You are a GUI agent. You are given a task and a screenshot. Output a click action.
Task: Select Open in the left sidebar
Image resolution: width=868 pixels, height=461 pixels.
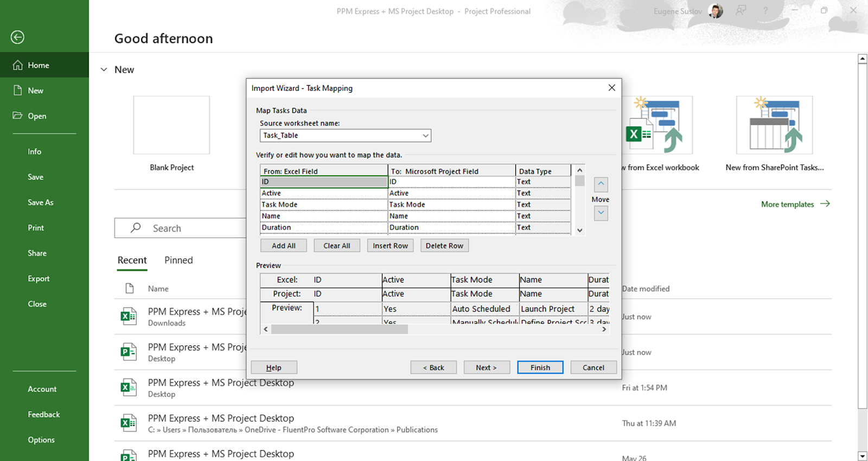pyautogui.click(x=44, y=116)
